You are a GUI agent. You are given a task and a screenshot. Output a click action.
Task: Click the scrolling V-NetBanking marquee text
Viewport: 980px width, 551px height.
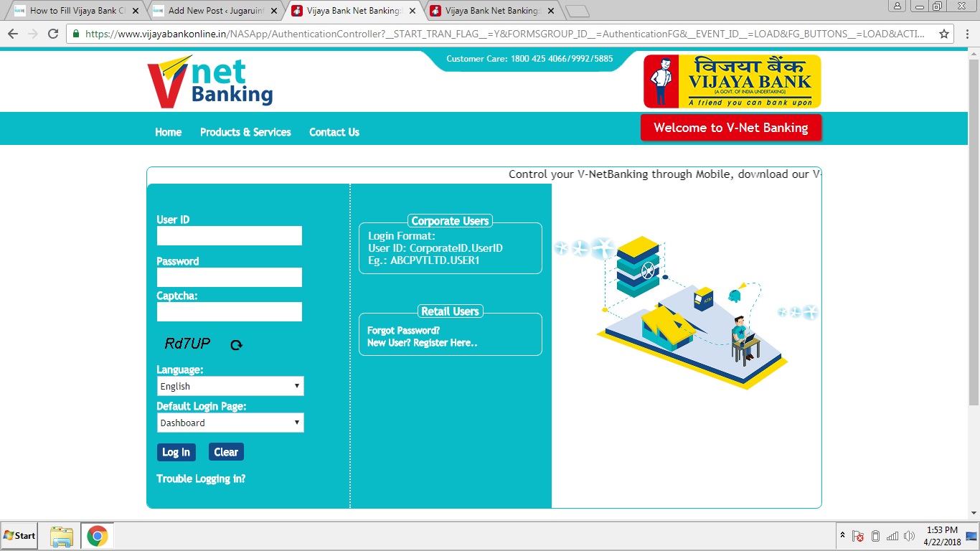pos(664,174)
